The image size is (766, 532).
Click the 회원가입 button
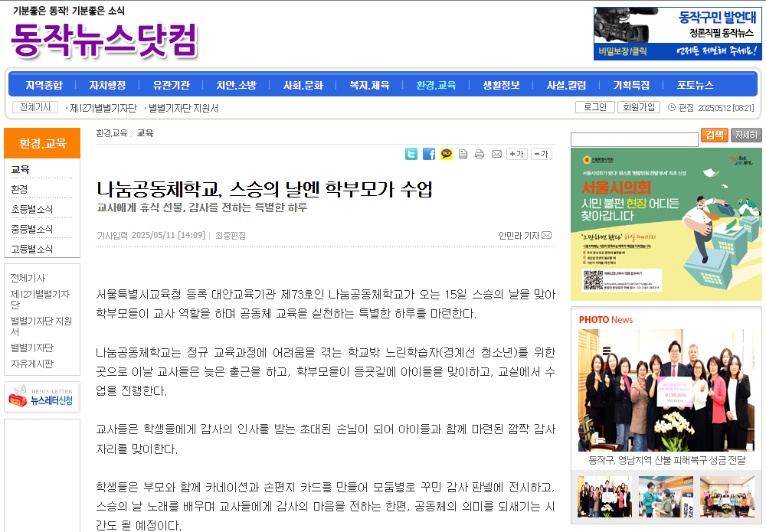tap(638, 107)
